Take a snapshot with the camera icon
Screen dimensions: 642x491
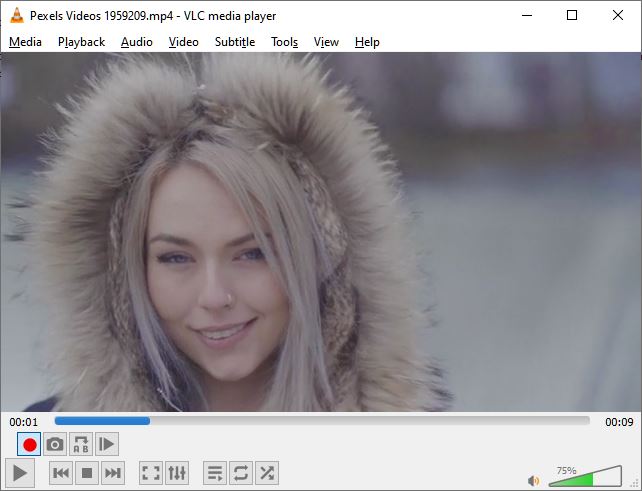pos(55,444)
